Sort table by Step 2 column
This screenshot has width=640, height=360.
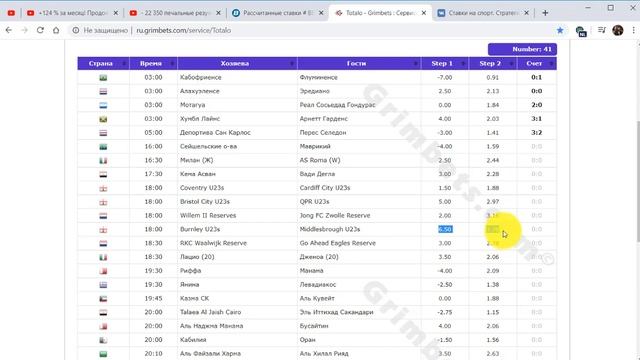(x=493, y=63)
